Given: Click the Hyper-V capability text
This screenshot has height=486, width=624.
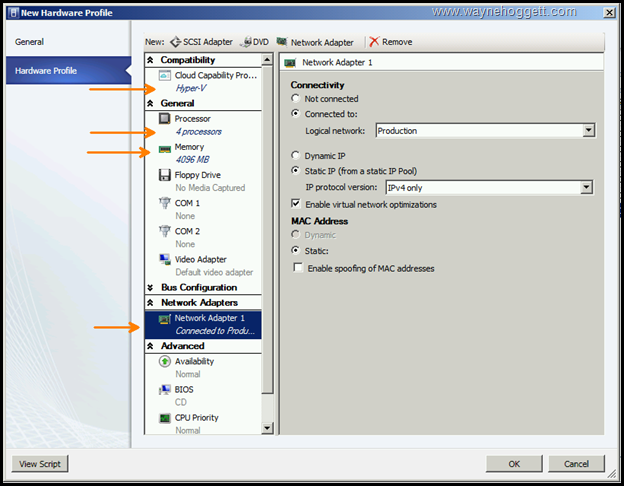Looking at the screenshot, I should pyautogui.click(x=191, y=88).
